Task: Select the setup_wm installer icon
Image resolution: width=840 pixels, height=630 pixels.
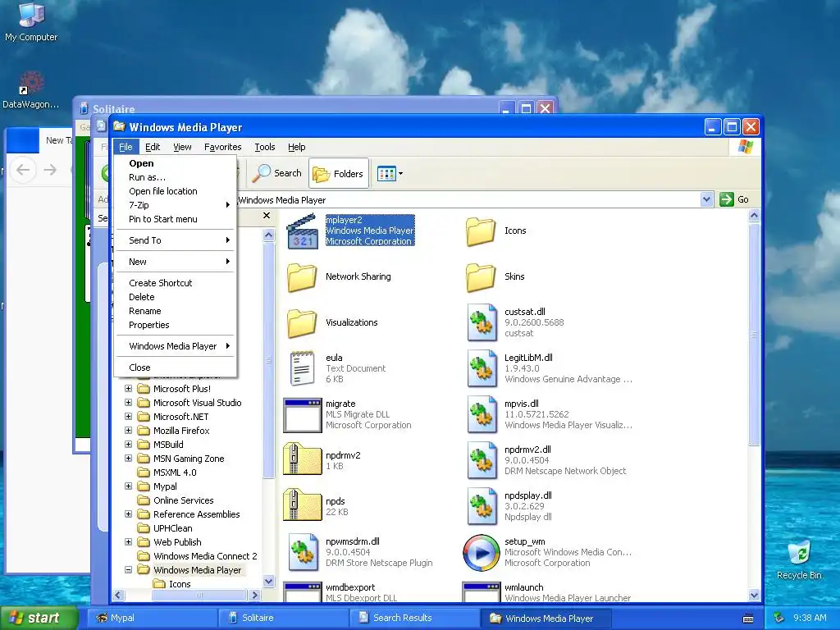Action: click(481, 553)
